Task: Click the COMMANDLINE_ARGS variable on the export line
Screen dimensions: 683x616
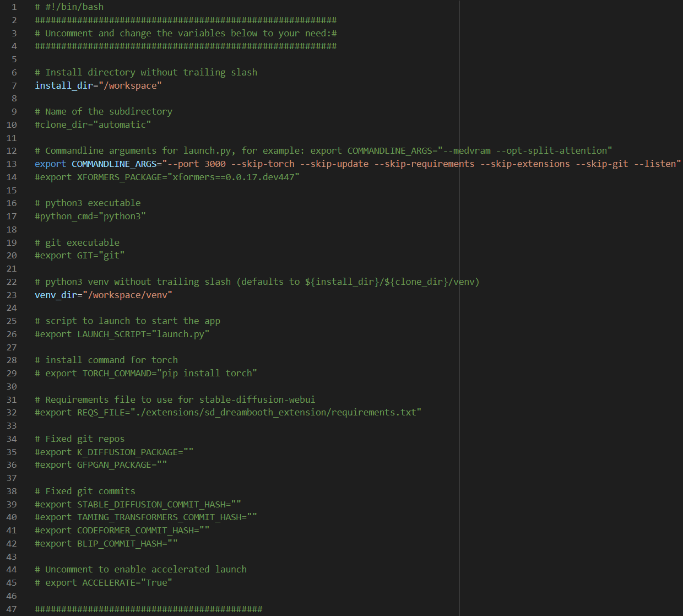Action: (x=114, y=164)
